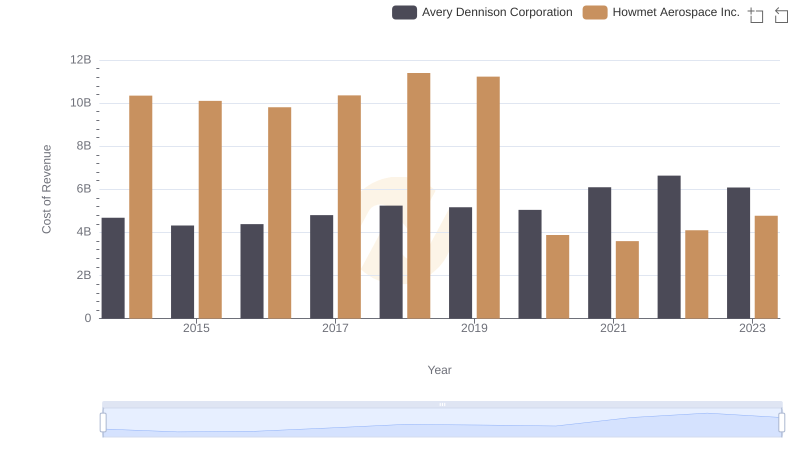
Task: Select Avery Dennison 2022 bar
Action: (669, 247)
